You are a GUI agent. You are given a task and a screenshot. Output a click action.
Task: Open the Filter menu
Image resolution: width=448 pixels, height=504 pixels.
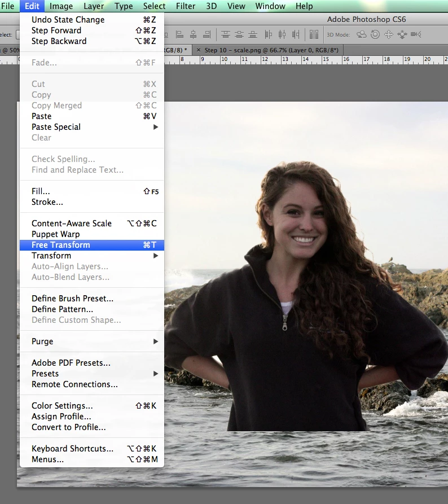[186, 6]
